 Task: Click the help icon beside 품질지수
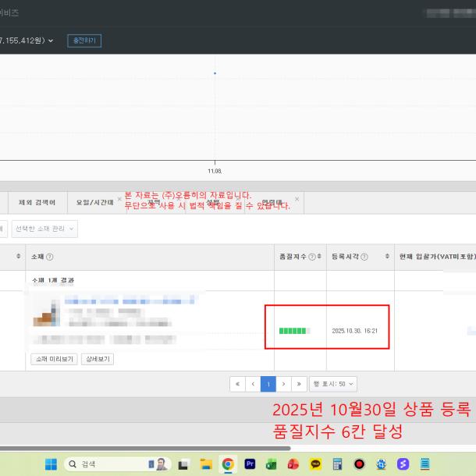pos(311,258)
